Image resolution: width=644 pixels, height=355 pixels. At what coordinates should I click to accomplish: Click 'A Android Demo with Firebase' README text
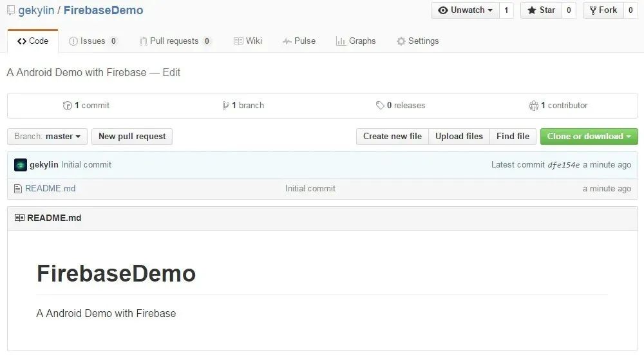point(106,314)
